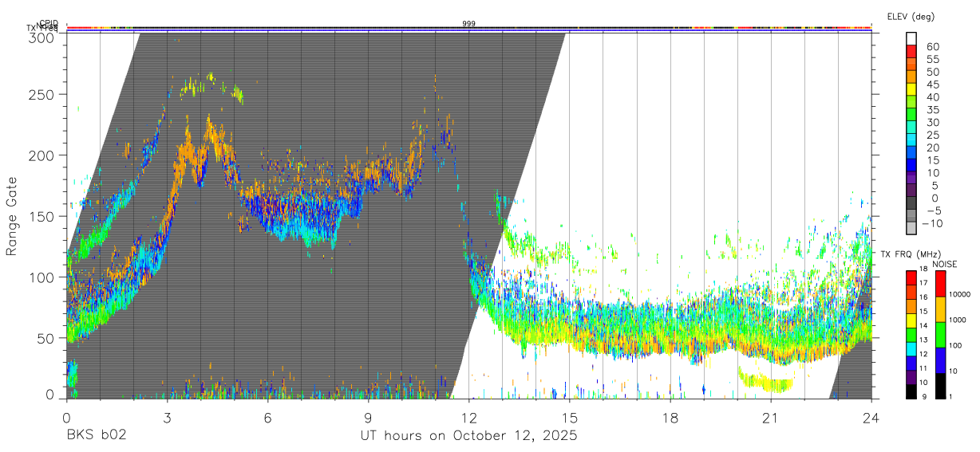Click the '17' label on TX FRQ scale

[923, 283]
